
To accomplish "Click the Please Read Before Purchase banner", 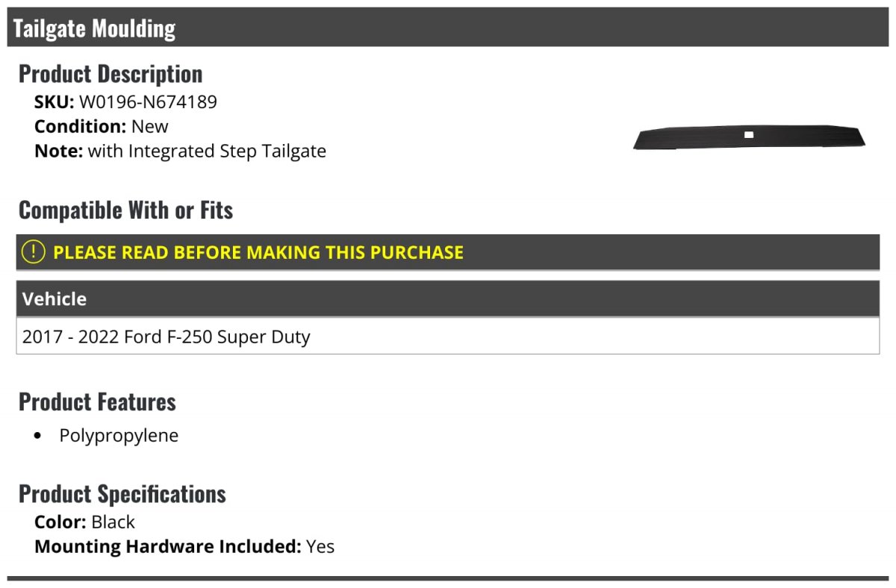I will click(x=448, y=252).
